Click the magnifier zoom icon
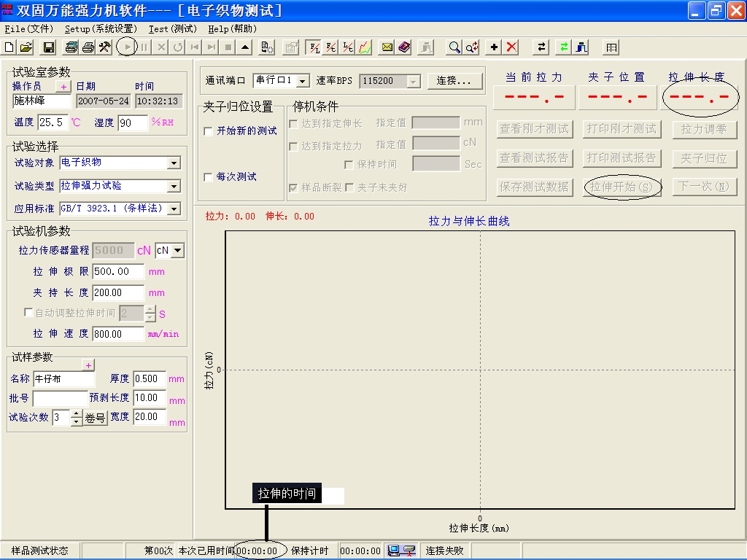Image resolution: width=747 pixels, height=560 pixels. tap(454, 47)
